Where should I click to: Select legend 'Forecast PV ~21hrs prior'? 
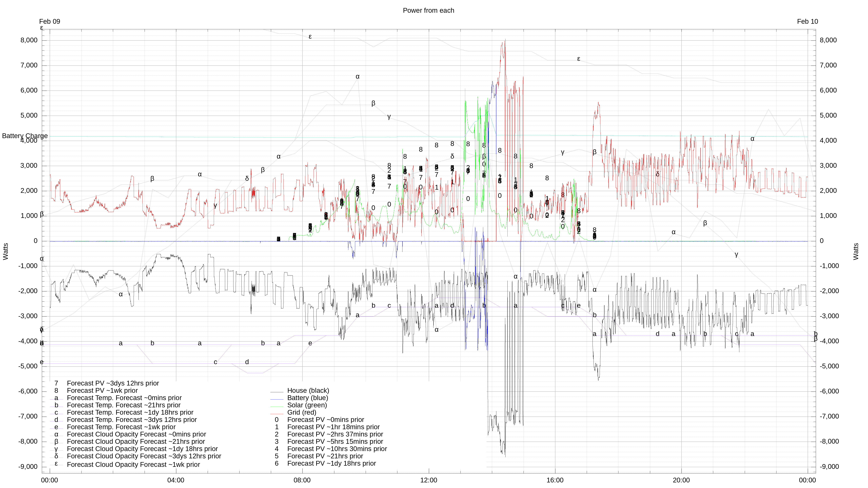coord(325,456)
